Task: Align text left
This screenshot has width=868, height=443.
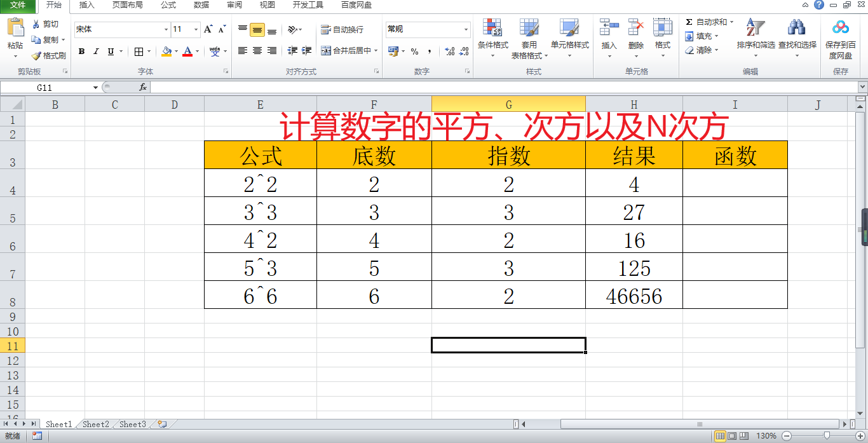Action: click(x=243, y=51)
